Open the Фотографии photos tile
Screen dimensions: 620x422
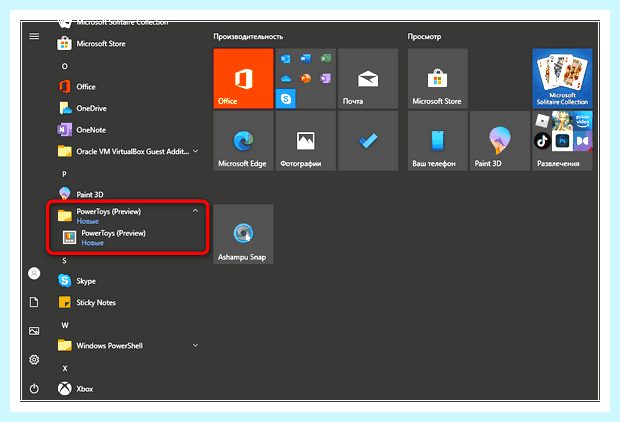(x=306, y=141)
